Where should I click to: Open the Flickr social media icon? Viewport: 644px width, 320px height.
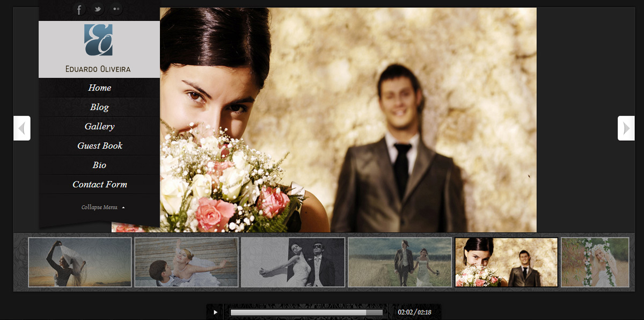tap(116, 9)
